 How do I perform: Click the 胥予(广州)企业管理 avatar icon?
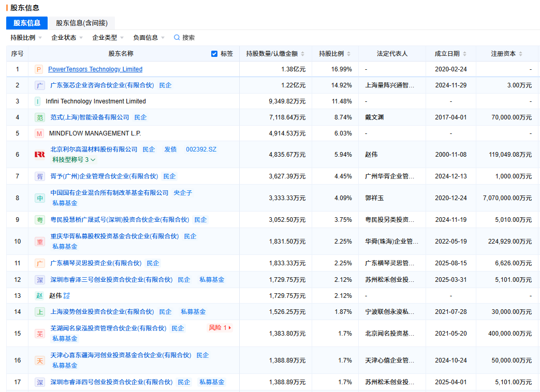[x=40, y=176]
